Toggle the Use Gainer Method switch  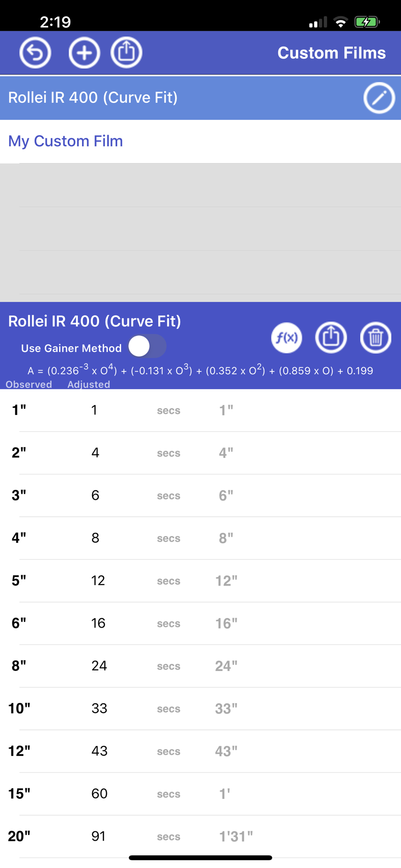(x=148, y=346)
